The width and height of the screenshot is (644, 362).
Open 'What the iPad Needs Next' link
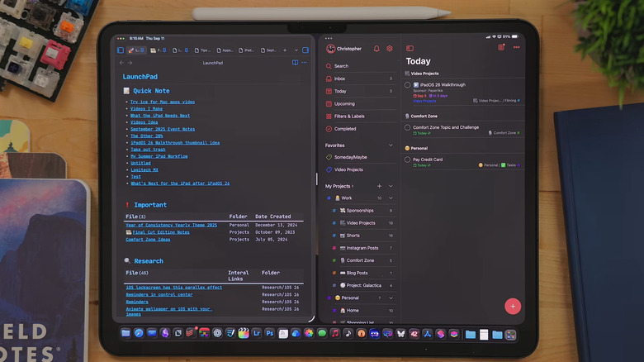tap(160, 116)
